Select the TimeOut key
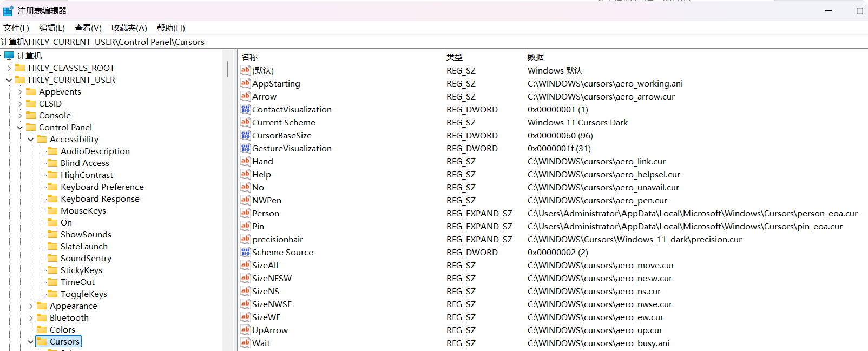 [77, 282]
